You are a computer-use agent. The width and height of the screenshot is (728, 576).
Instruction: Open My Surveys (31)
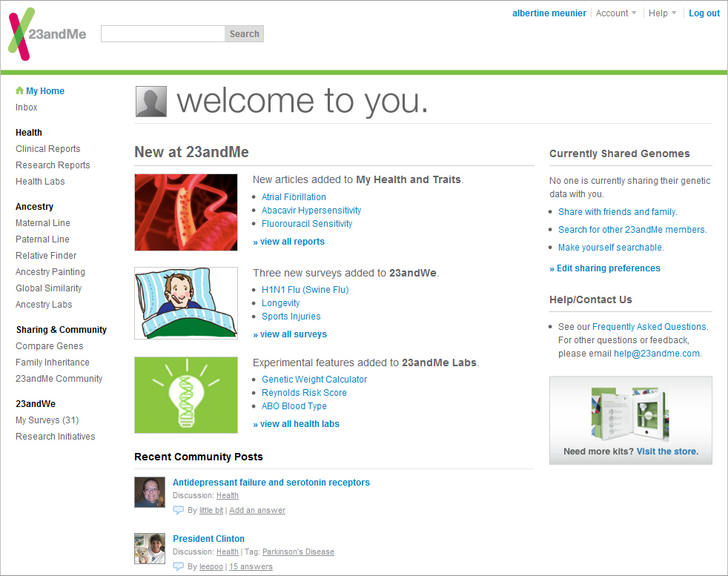47,420
